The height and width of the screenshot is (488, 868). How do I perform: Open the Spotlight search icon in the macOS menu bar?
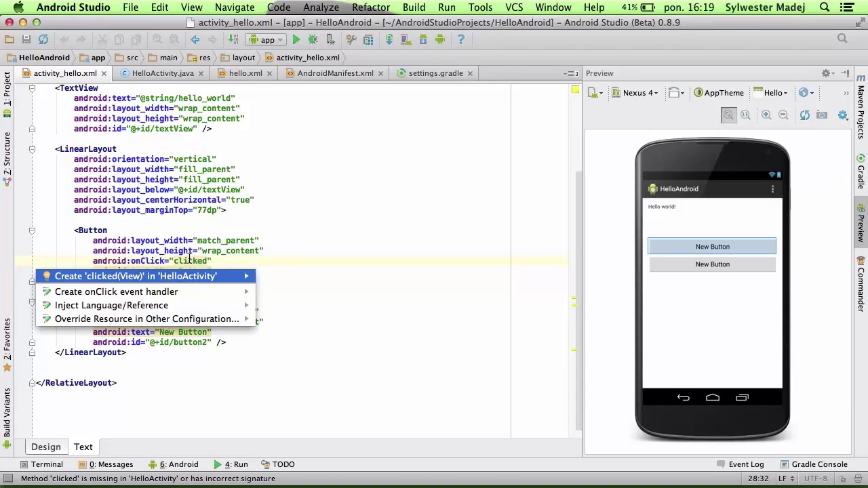[x=825, y=7]
